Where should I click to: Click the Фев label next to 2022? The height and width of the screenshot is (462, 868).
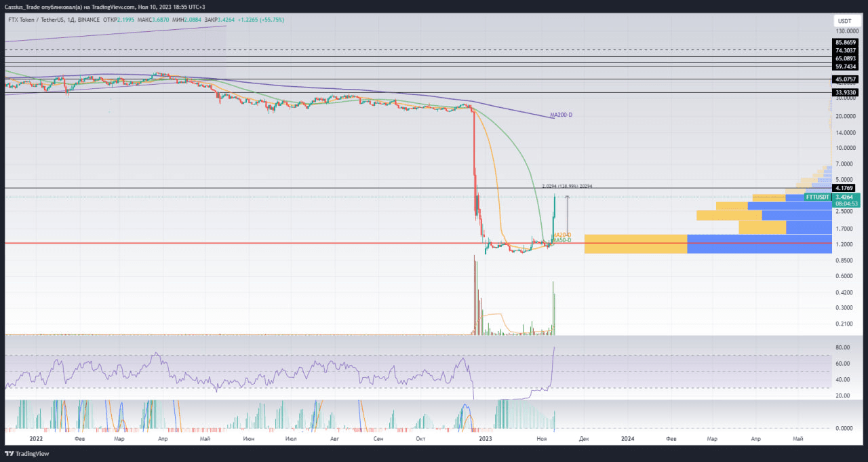tap(79, 439)
